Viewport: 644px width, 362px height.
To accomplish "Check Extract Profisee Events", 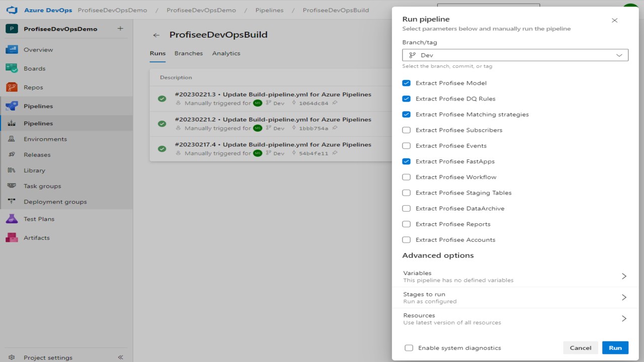I will coord(407,146).
